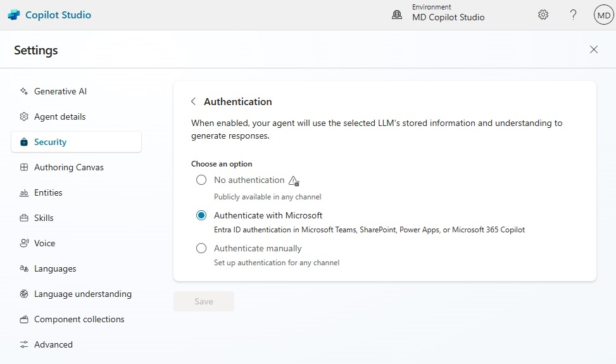Open Security settings tab
This screenshot has height=364, width=616.
(x=76, y=142)
